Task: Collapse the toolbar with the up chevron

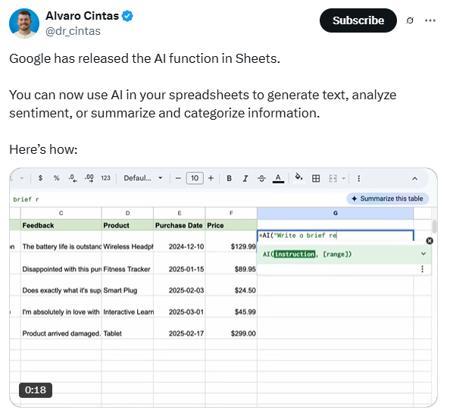Action: click(414, 179)
